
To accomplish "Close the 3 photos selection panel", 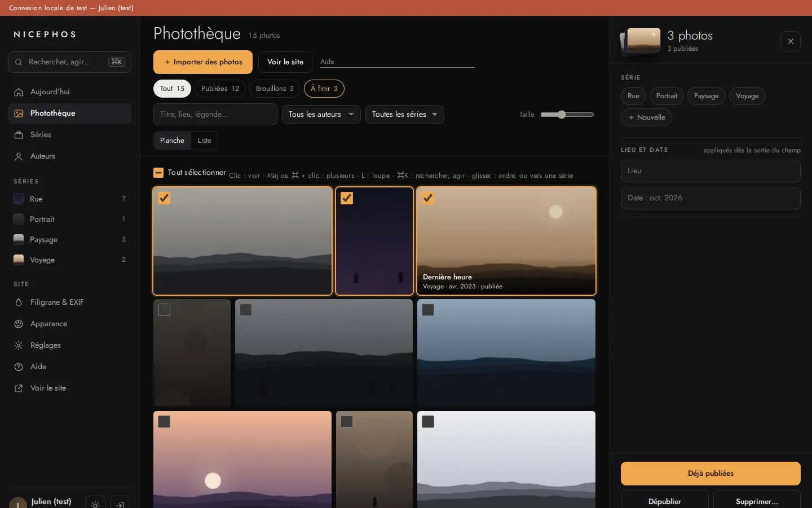I will pos(791,41).
